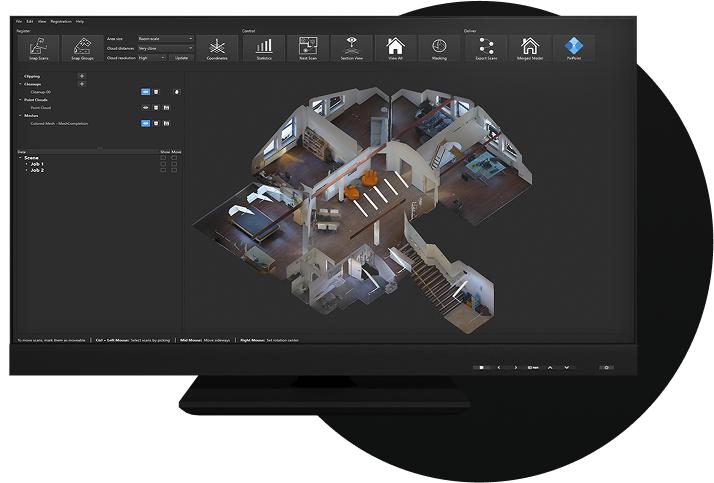This screenshot has height=483, width=714.
Task: Open the Area size dropdown
Action: pos(165,39)
